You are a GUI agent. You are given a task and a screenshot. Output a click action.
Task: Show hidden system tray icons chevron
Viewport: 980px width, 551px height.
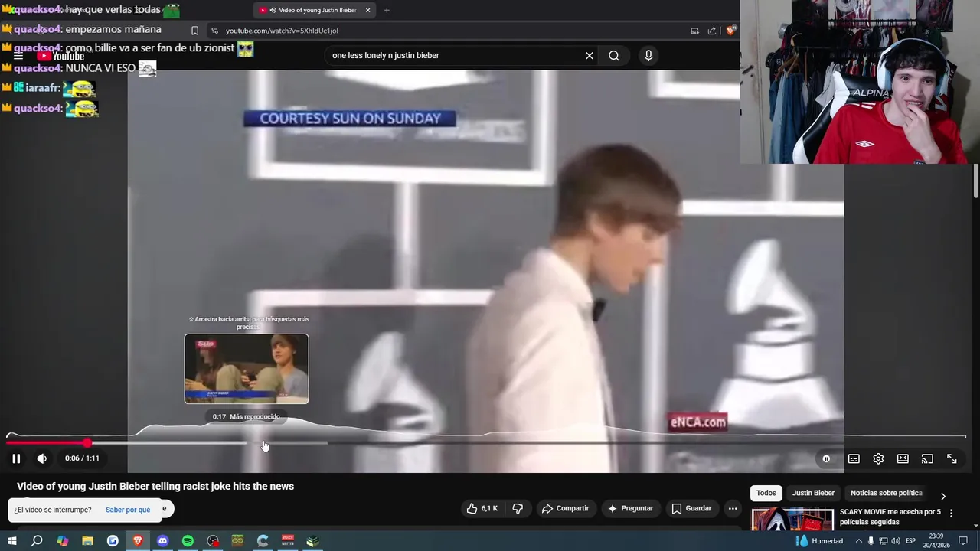(x=858, y=541)
